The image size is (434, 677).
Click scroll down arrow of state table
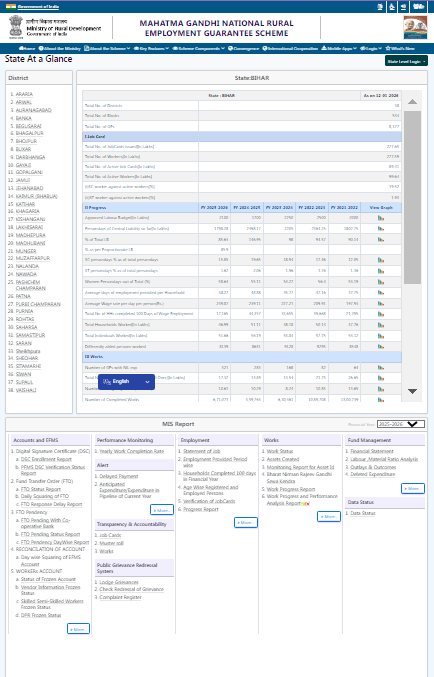tap(412, 391)
